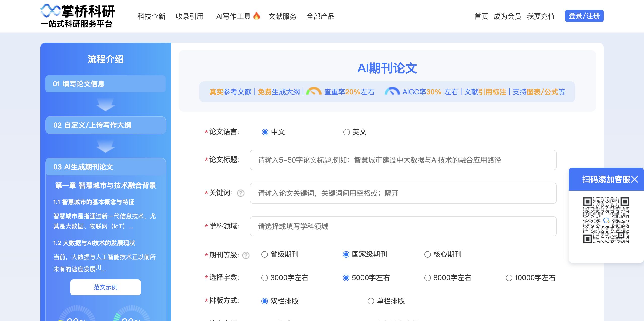644x321 pixels.
Task: Click the orange 查重率 gauge icon
Action: 314,91
